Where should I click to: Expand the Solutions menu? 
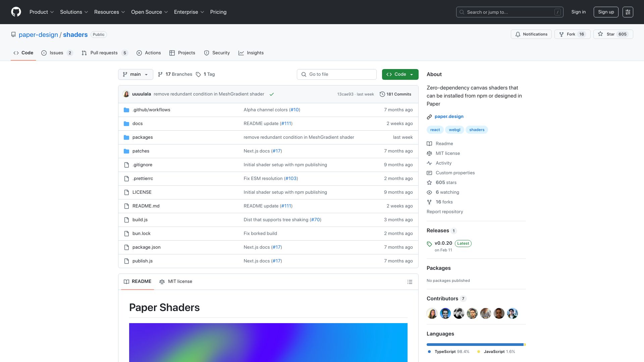tap(74, 12)
